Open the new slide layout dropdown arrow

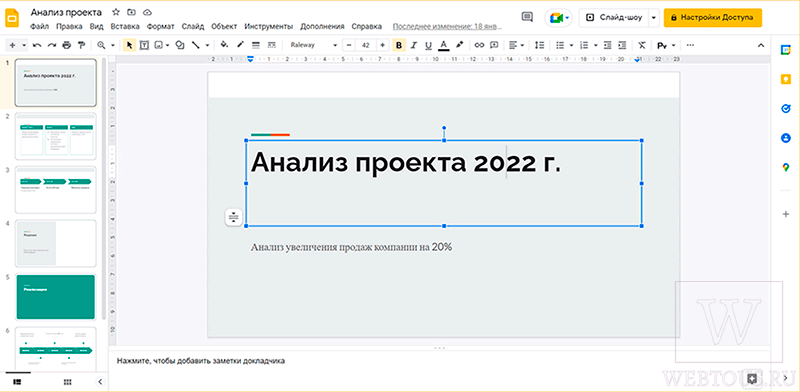[x=24, y=45]
